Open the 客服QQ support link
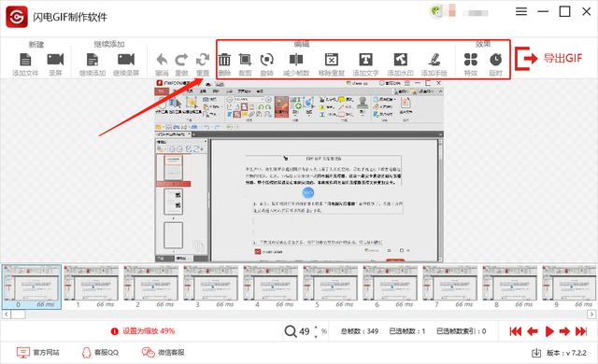598x364 pixels. (x=100, y=353)
